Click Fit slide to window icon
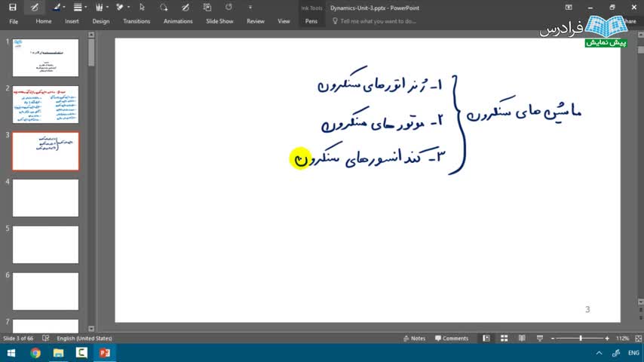Image resolution: width=644 pixels, height=362 pixels. coord(638,338)
